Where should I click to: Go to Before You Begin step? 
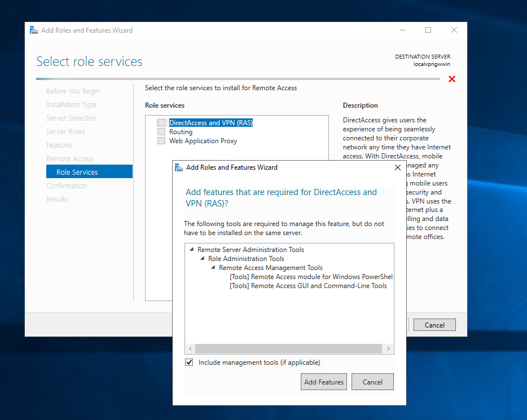73,91
